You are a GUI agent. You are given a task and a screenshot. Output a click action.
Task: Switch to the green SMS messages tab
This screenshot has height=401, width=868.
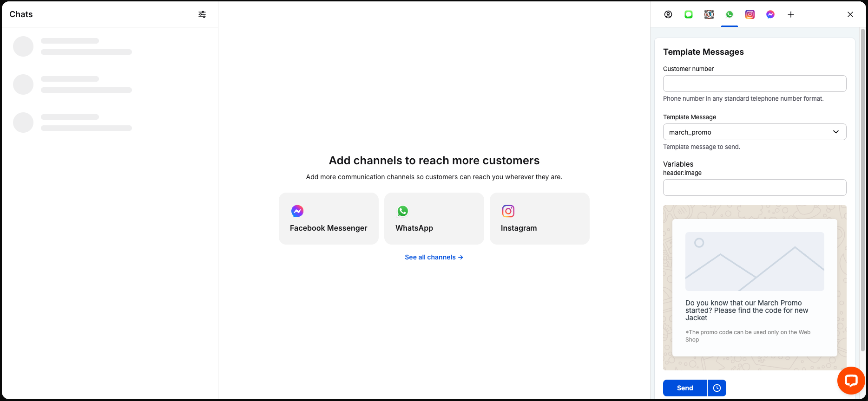(689, 14)
